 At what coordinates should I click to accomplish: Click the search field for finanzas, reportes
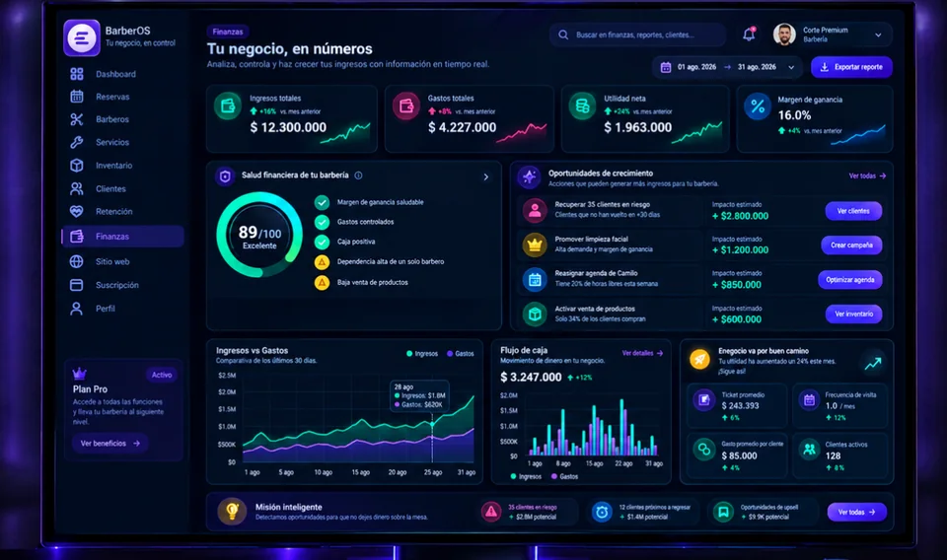637,35
